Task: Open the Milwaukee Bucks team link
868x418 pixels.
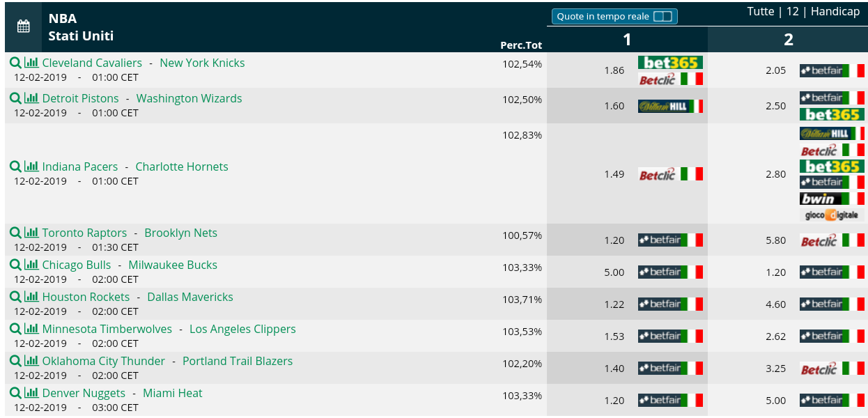Action: tap(173, 265)
